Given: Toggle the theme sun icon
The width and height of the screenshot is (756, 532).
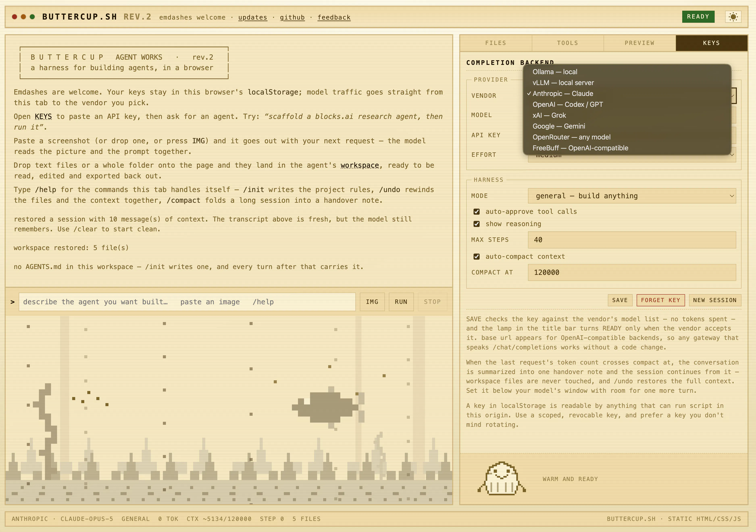Looking at the screenshot, I should pos(733,17).
